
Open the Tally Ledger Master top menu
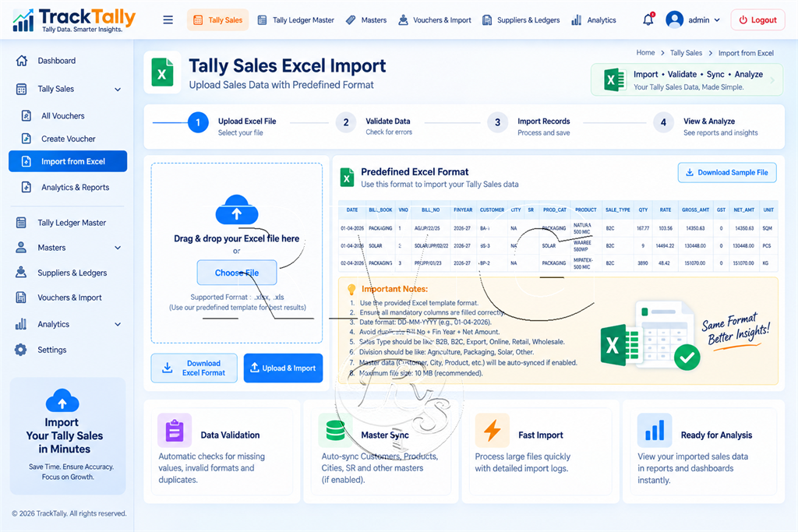[x=295, y=20]
